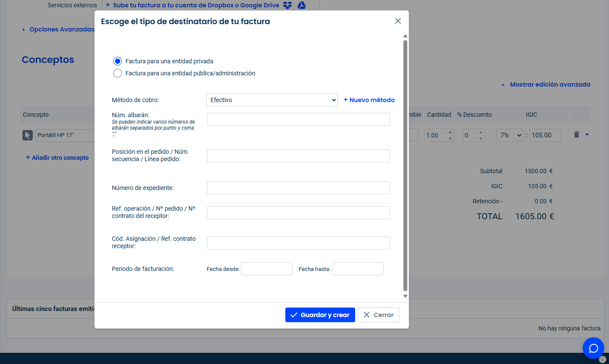Expand Opciones Avanzadas section
This screenshot has height=364, width=609.
(58, 29)
